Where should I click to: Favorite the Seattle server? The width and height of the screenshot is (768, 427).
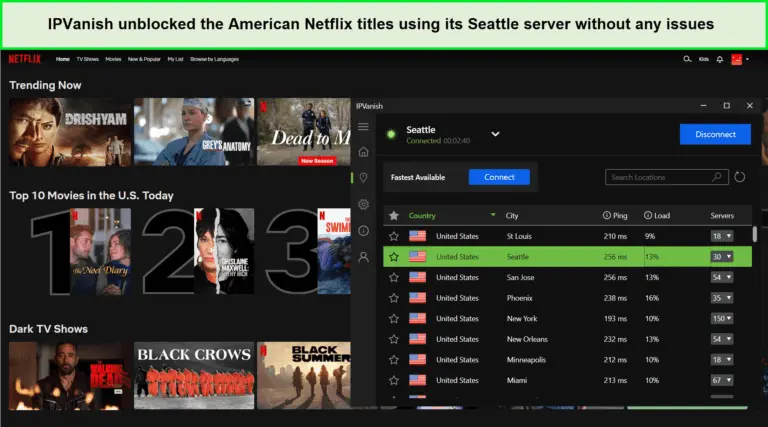(394, 257)
